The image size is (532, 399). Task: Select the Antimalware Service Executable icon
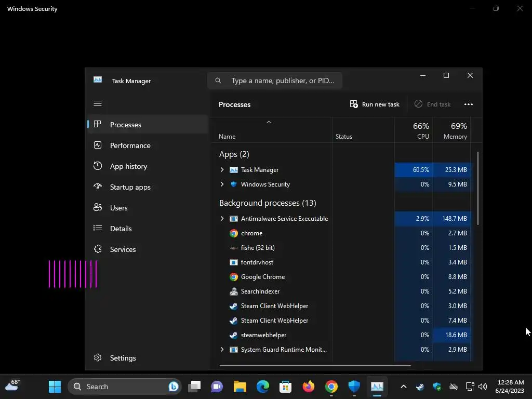pos(234,219)
